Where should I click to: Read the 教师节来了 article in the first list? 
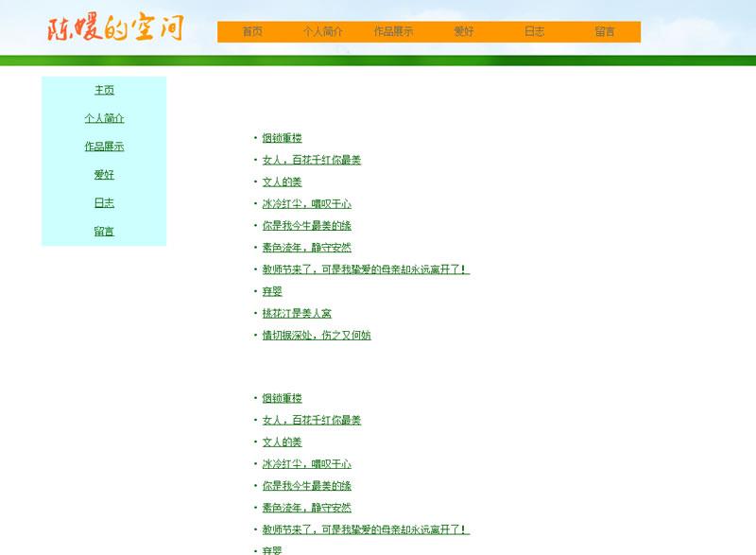pyautogui.click(x=365, y=269)
